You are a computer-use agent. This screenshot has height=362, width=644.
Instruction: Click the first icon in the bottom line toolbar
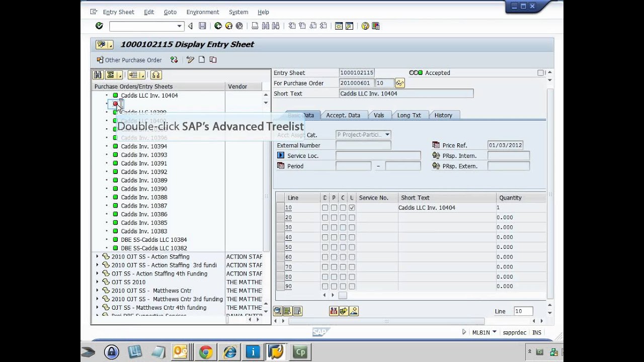(277, 311)
